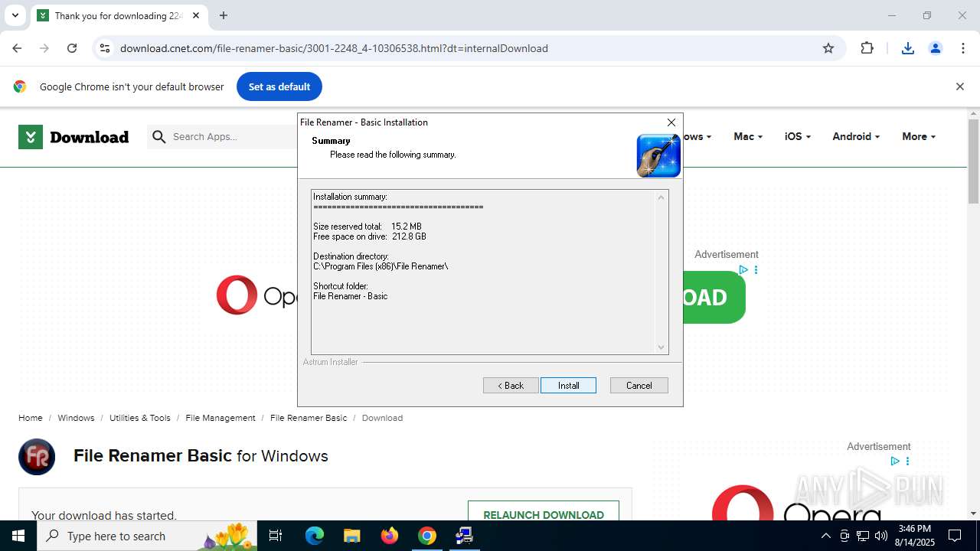Click the AdChoices icon on top ad

click(743, 270)
